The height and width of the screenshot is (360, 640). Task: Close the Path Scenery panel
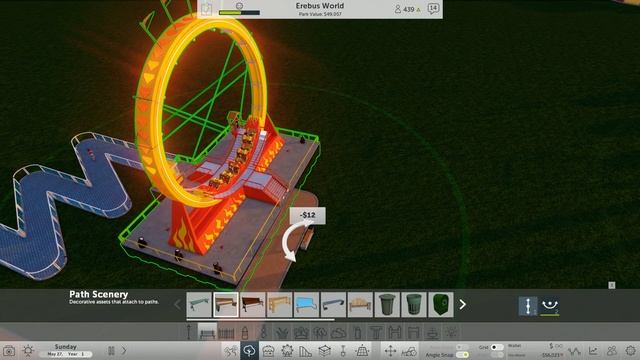pyautogui.click(x=611, y=285)
